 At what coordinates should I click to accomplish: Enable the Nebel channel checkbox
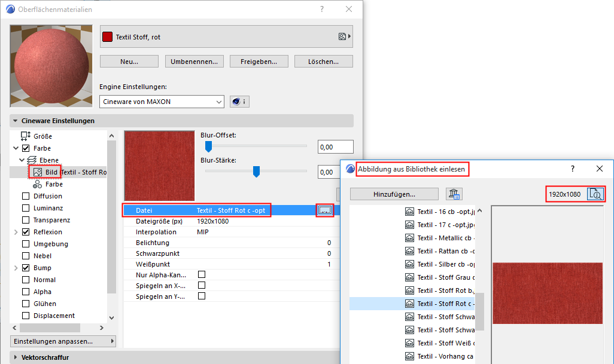26,256
